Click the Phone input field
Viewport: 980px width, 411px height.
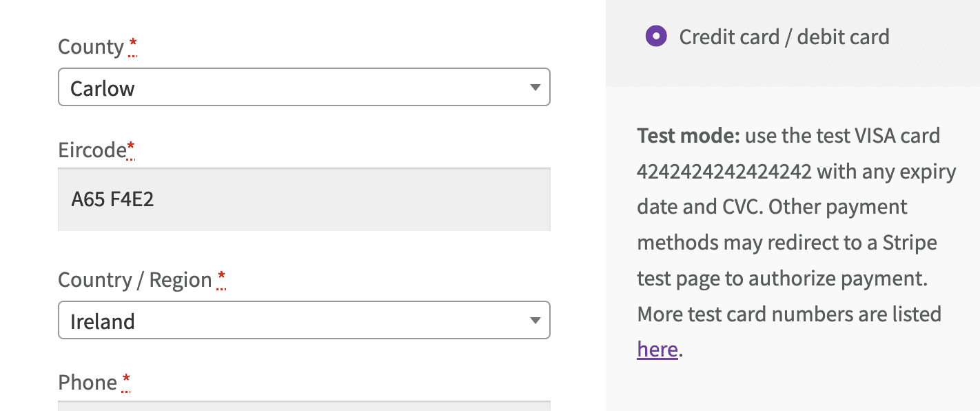(x=303, y=408)
